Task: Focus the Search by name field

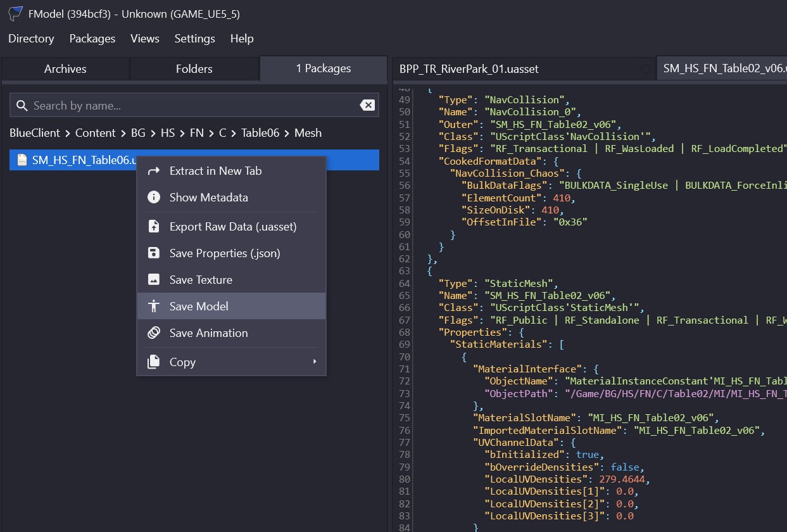Action: [x=194, y=106]
